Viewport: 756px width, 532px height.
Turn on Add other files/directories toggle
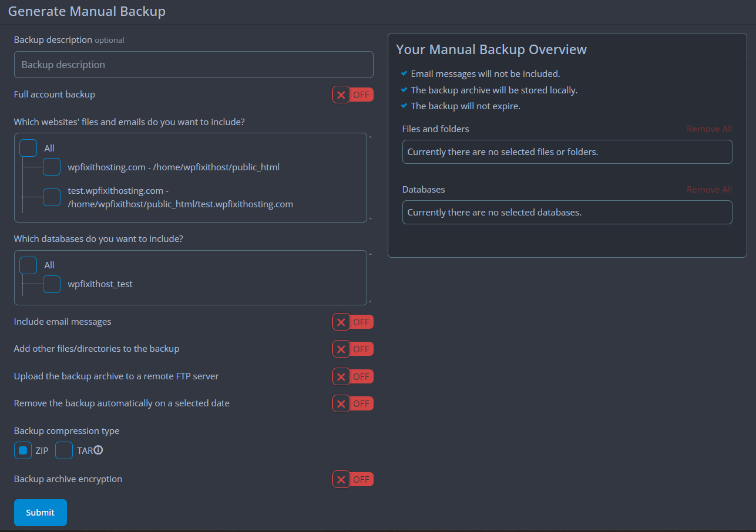[x=352, y=349]
